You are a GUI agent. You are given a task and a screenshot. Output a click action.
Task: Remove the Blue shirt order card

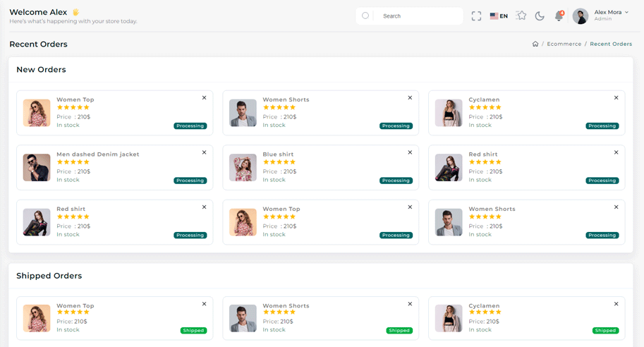[x=410, y=152]
